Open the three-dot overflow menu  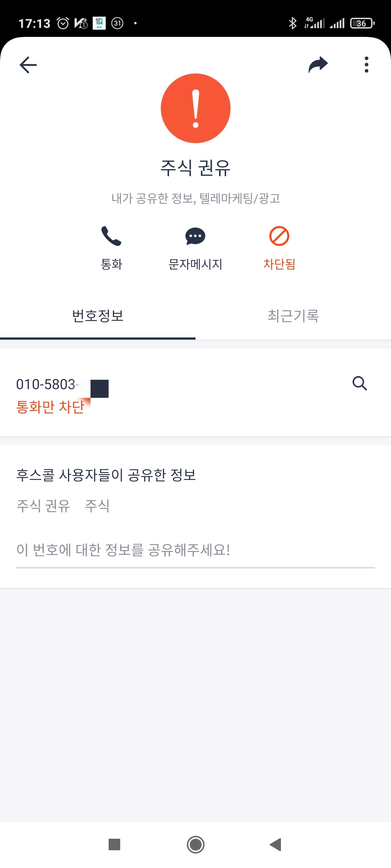coord(366,65)
